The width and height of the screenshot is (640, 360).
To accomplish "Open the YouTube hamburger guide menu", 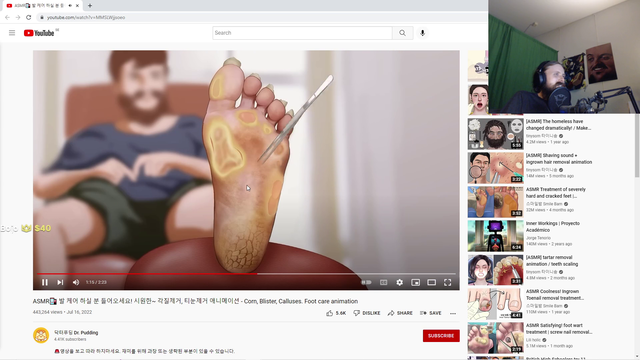I will tap(12, 33).
